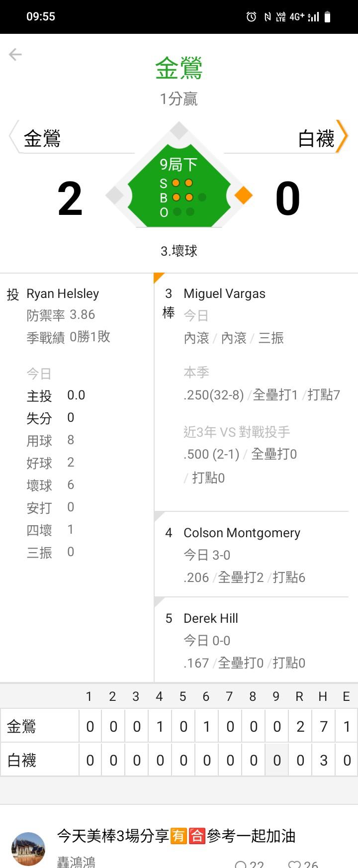Select Colson Montgomery in the batting order
358x868 pixels.
tap(242, 533)
